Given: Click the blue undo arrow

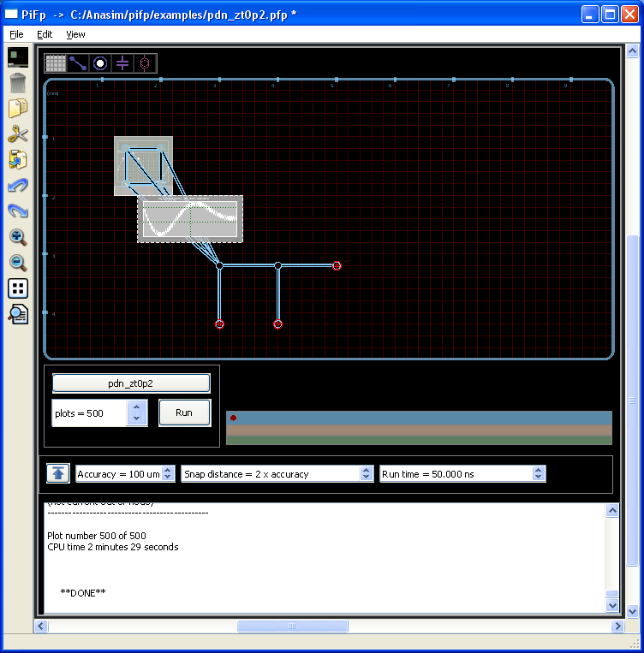Looking at the screenshot, I should (18, 186).
